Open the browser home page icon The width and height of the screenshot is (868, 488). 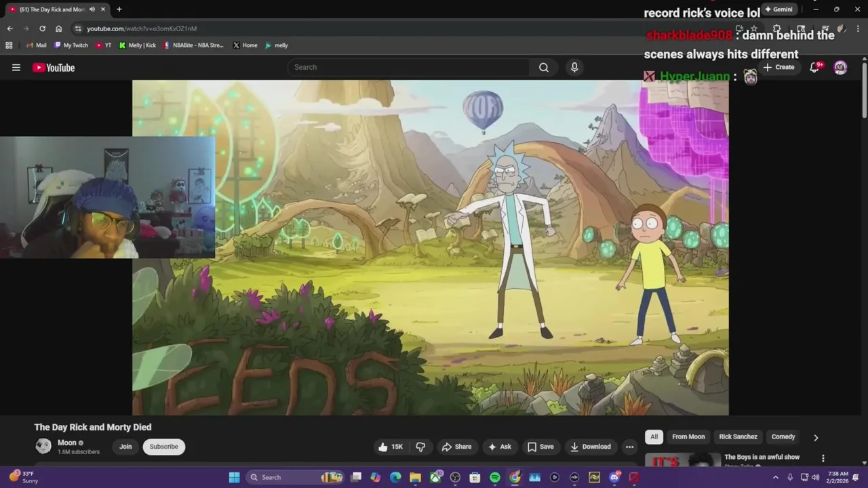58,28
